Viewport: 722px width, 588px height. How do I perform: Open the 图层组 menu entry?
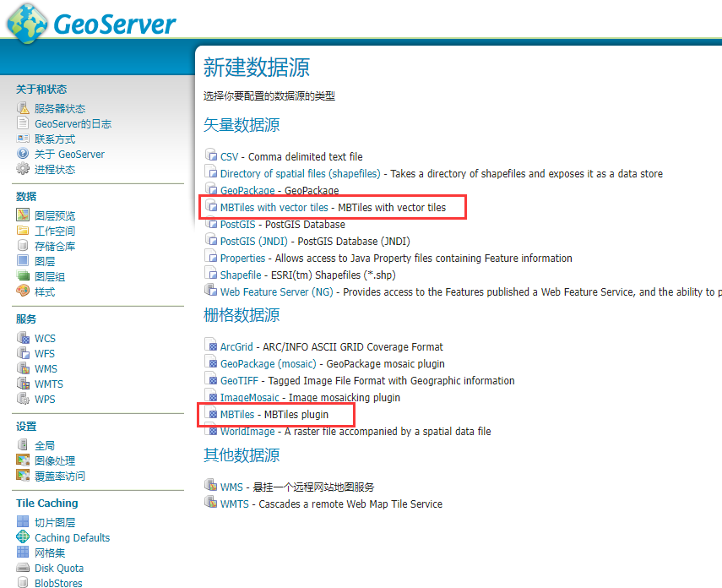pos(50,276)
